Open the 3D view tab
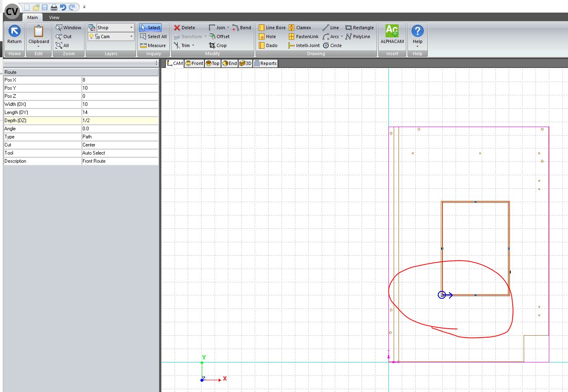568x392 pixels. pos(245,63)
